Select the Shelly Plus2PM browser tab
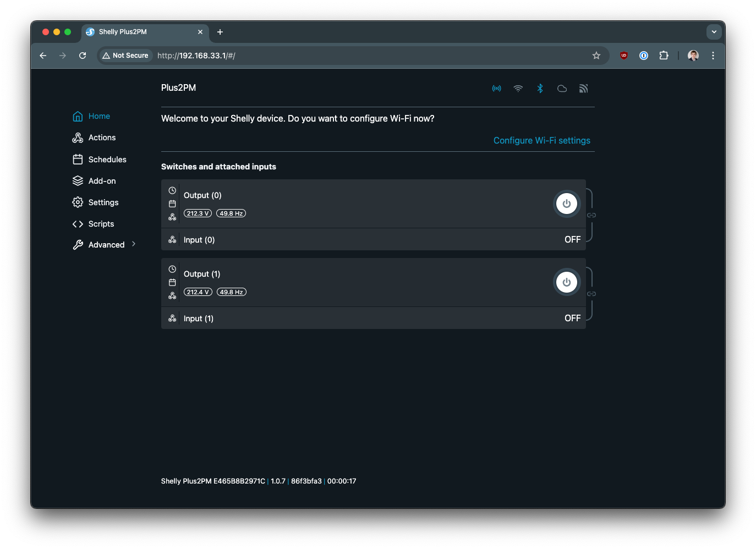The width and height of the screenshot is (756, 549). (145, 32)
